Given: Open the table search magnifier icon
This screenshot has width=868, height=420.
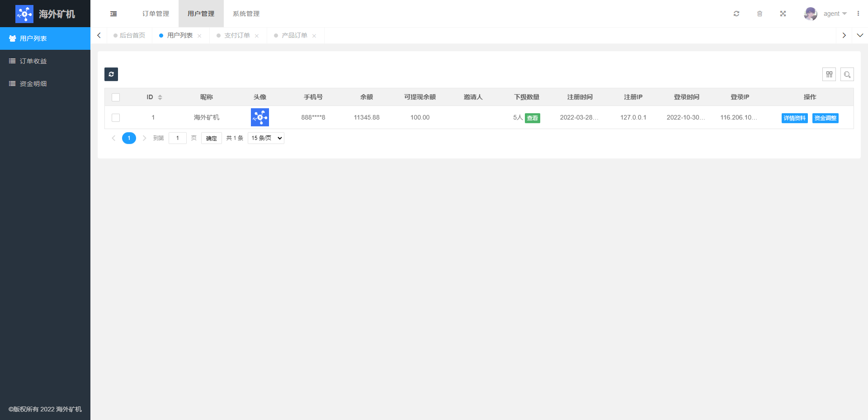Looking at the screenshot, I should point(847,74).
